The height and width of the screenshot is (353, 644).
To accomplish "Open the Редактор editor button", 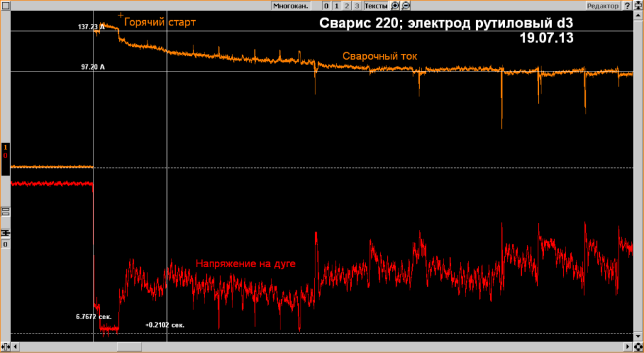I will [x=602, y=6].
